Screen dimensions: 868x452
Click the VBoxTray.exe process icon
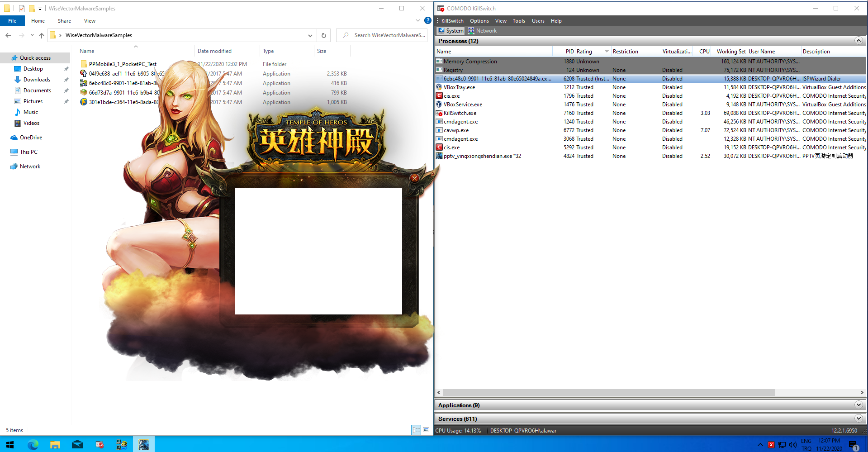439,87
